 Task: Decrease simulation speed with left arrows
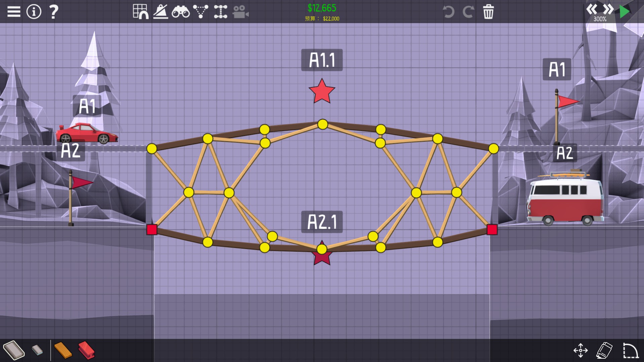click(x=592, y=9)
